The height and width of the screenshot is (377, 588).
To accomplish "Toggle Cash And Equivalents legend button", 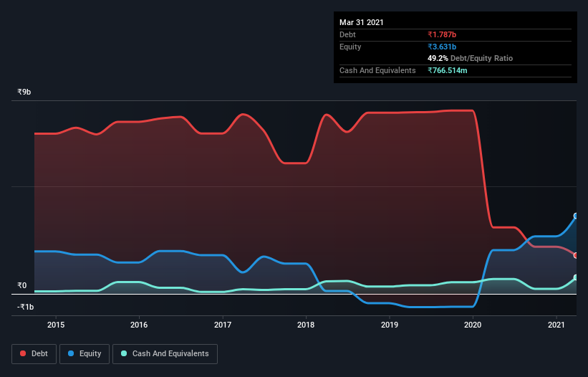I will tap(165, 354).
